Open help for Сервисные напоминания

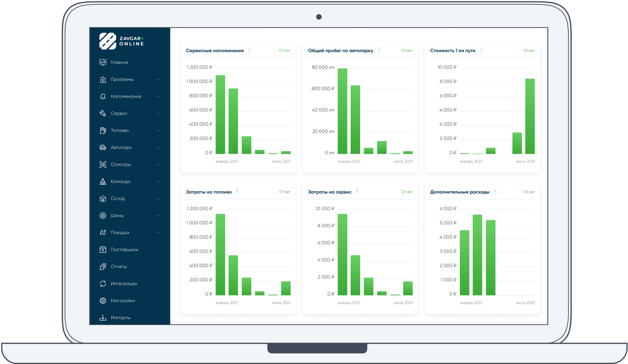[x=249, y=50]
